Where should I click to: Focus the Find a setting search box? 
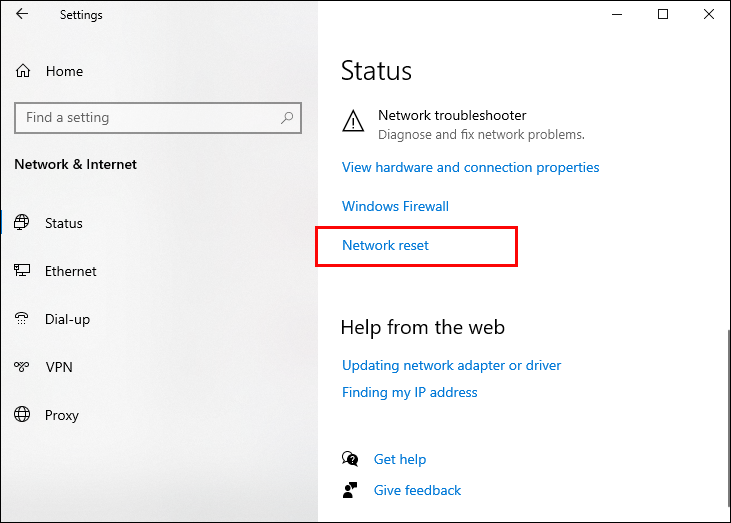(150, 118)
